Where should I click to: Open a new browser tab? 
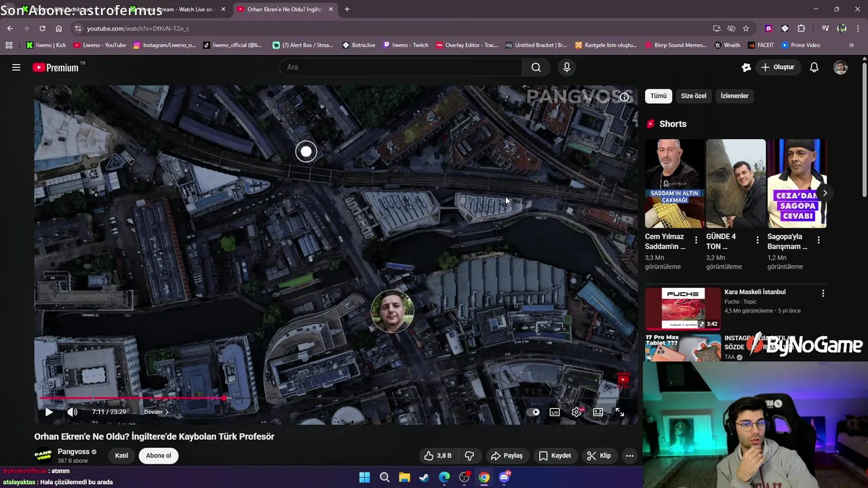tap(347, 9)
